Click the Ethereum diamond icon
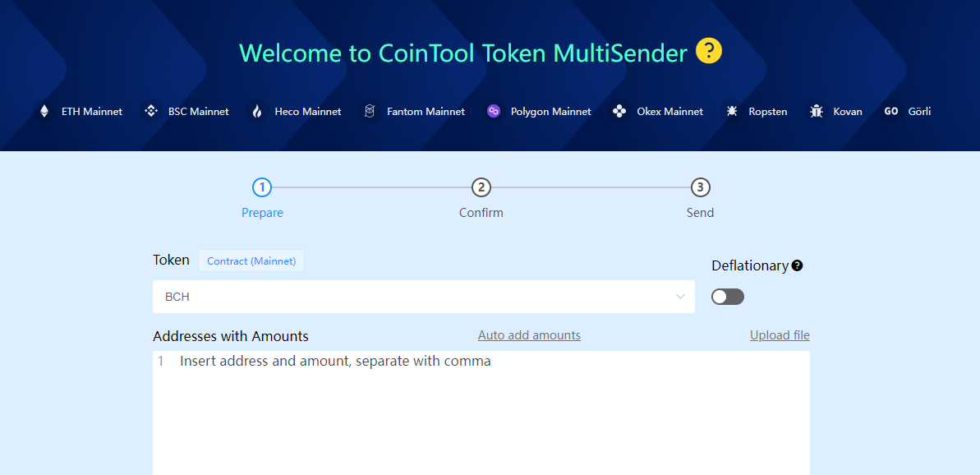980x475 pixels. click(x=44, y=112)
